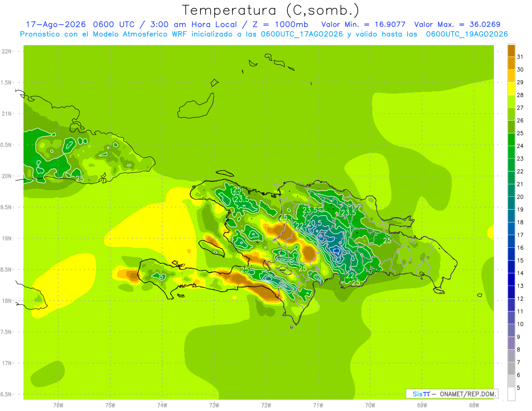
Task: Pick the blue legend swatch between 16 and 17
Action: tap(511, 241)
